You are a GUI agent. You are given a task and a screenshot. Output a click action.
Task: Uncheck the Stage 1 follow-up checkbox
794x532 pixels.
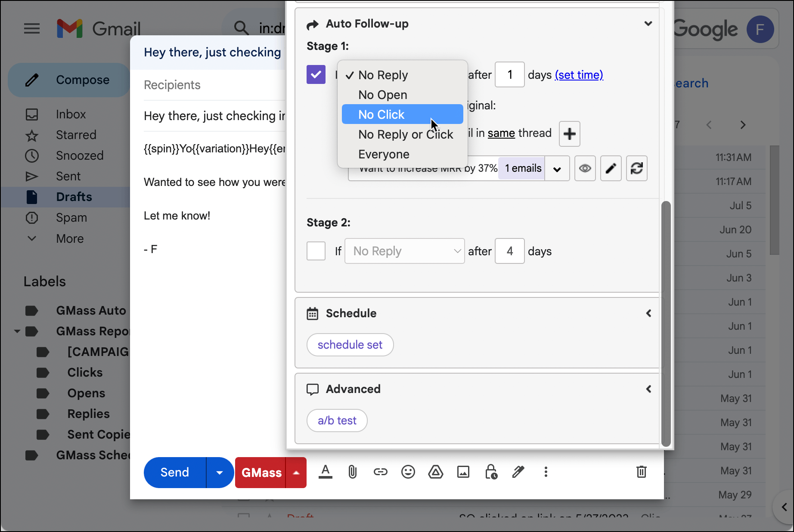pyautogui.click(x=316, y=74)
